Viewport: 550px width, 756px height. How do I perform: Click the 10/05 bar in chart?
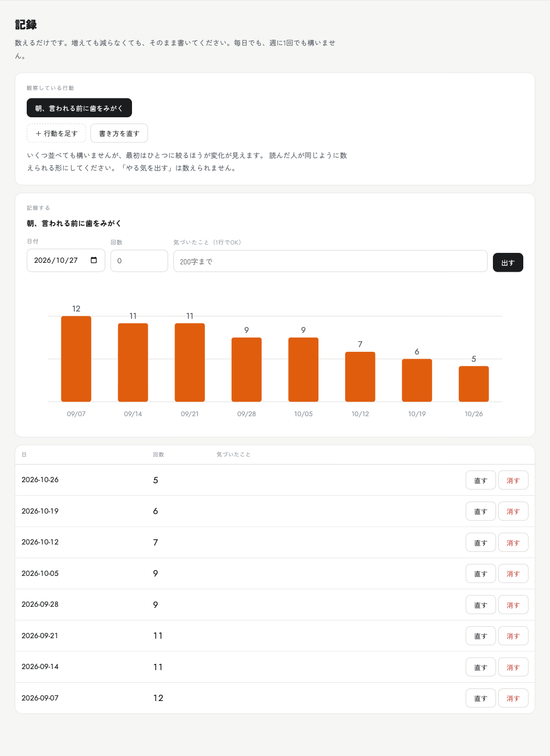click(303, 370)
